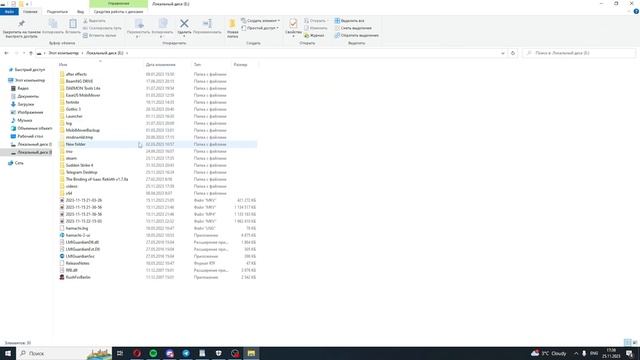Sort by Дата изменения column header
Screen dimensions: 640x360
pyautogui.click(x=160, y=65)
